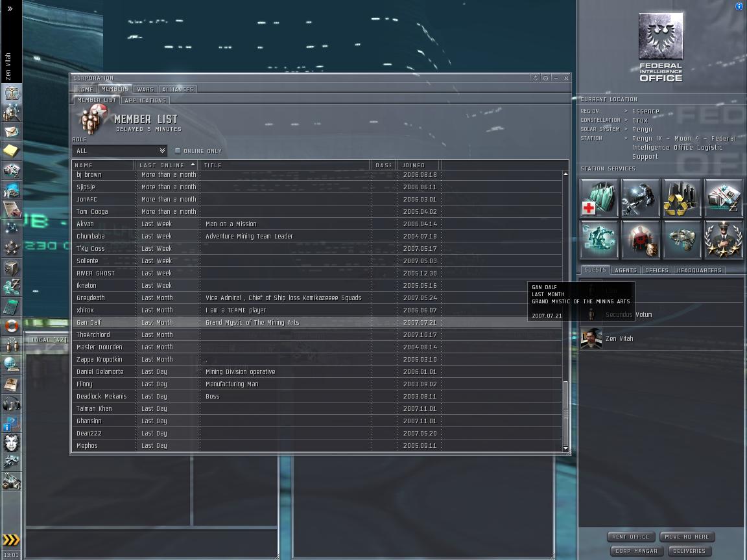The image size is (747, 560).
Task: Open the repair shop station service
Action: coord(640,198)
